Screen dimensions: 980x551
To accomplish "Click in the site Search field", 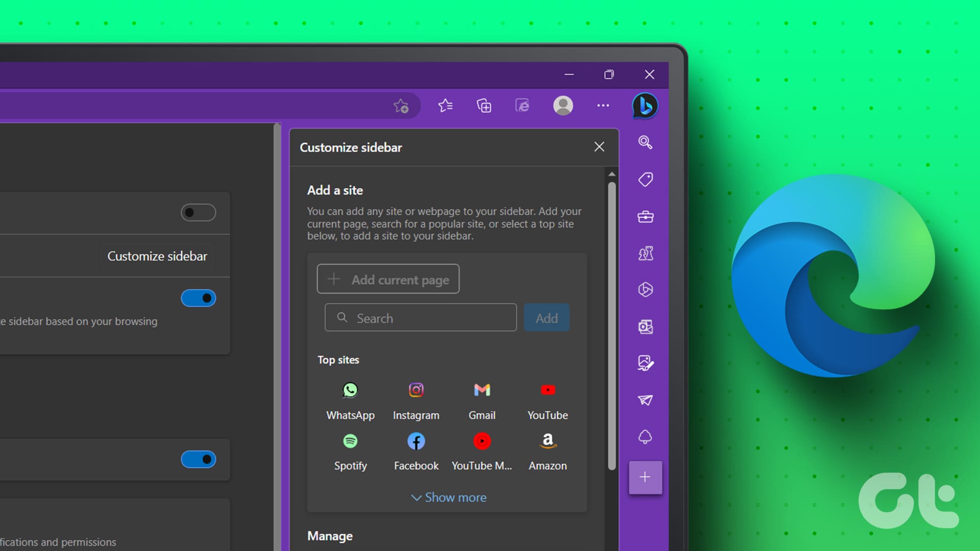I will point(420,317).
